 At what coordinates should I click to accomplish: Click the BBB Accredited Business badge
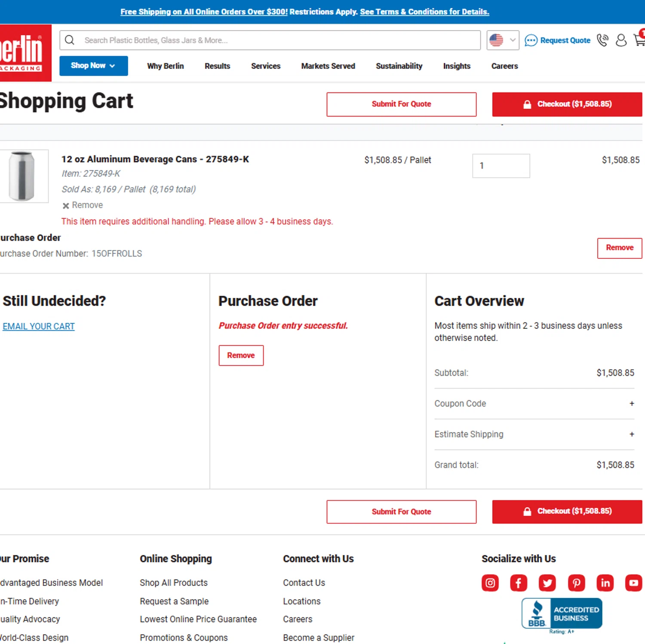pos(562,616)
